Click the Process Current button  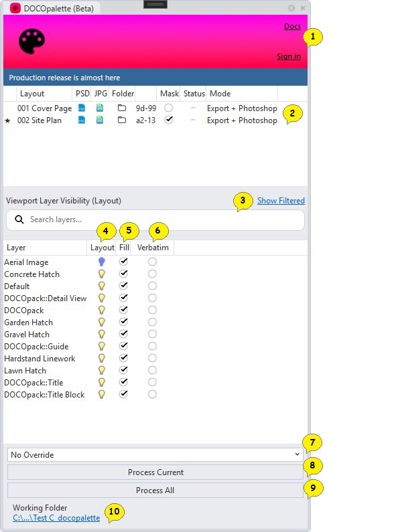click(155, 472)
